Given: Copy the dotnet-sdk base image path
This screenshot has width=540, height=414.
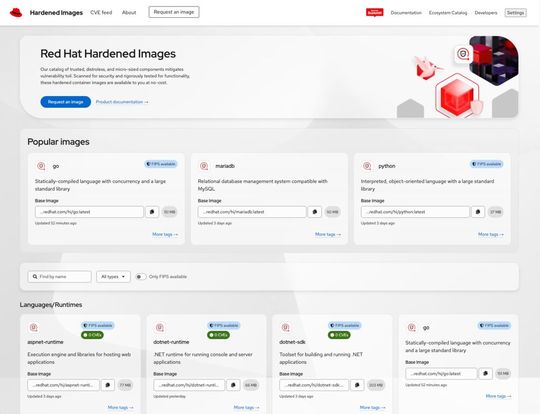Looking at the screenshot, I should coord(357,385).
